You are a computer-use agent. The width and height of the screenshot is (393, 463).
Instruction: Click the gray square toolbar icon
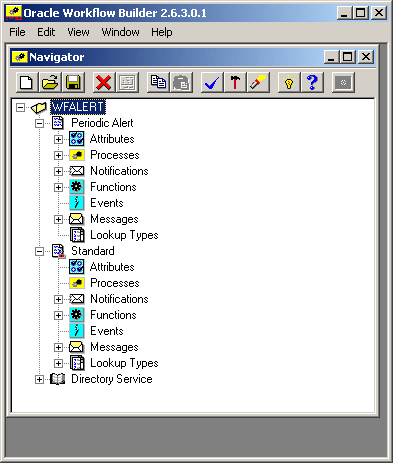coord(343,82)
